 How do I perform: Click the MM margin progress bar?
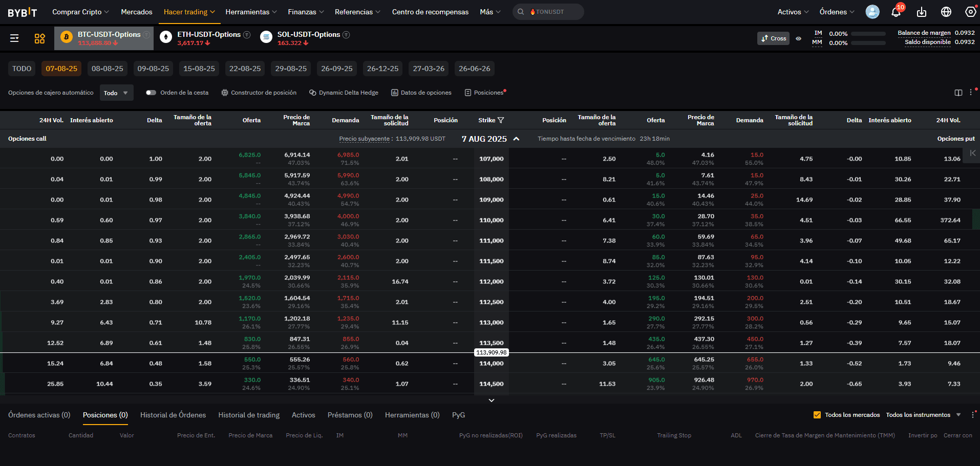[x=868, y=43]
